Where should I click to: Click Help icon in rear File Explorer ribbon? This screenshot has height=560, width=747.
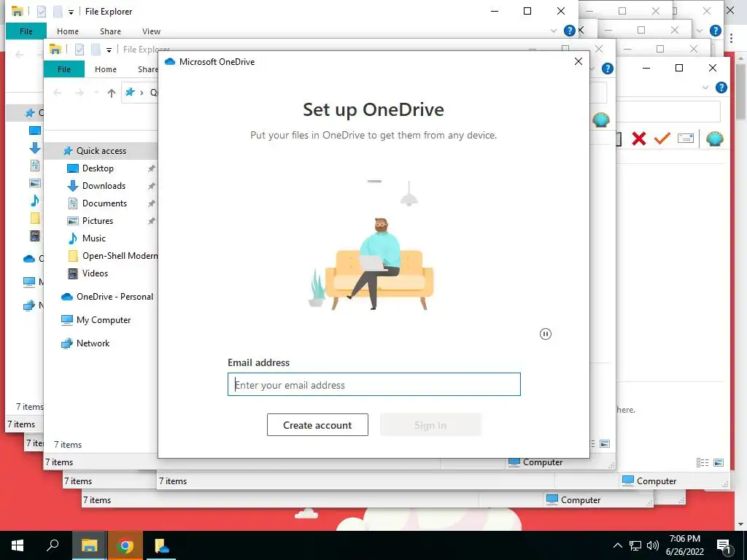click(x=569, y=31)
